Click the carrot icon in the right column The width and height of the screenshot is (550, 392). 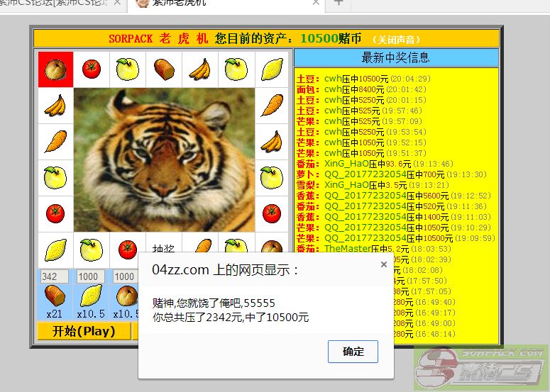[x=272, y=106]
